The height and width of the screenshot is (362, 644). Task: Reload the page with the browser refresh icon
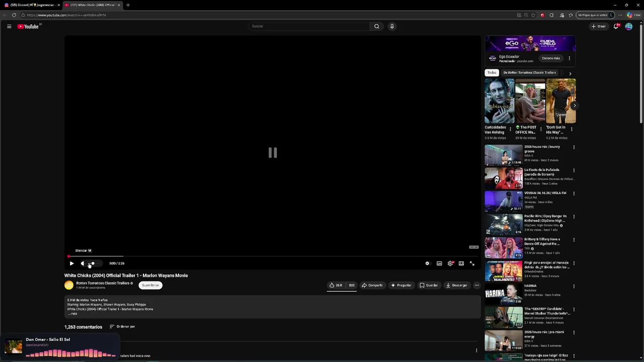[14, 15]
